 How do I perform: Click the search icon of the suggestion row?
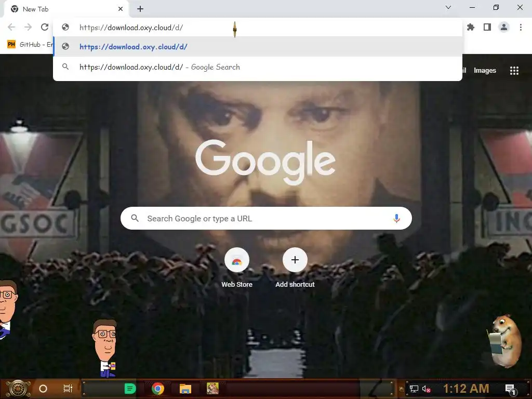pos(65,67)
